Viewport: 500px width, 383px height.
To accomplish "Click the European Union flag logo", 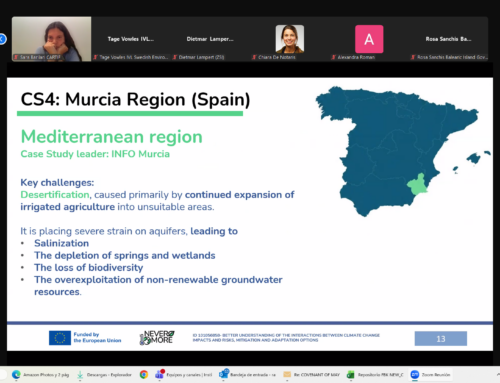I will (x=60, y=338).
